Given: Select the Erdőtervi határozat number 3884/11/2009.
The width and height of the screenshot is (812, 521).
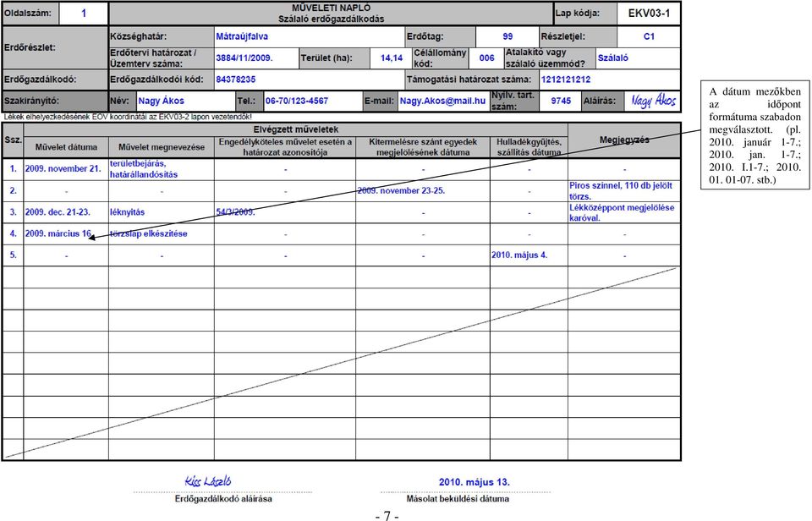Looking at the screenshot, I should pyautogui.click(x=255, y=58).
